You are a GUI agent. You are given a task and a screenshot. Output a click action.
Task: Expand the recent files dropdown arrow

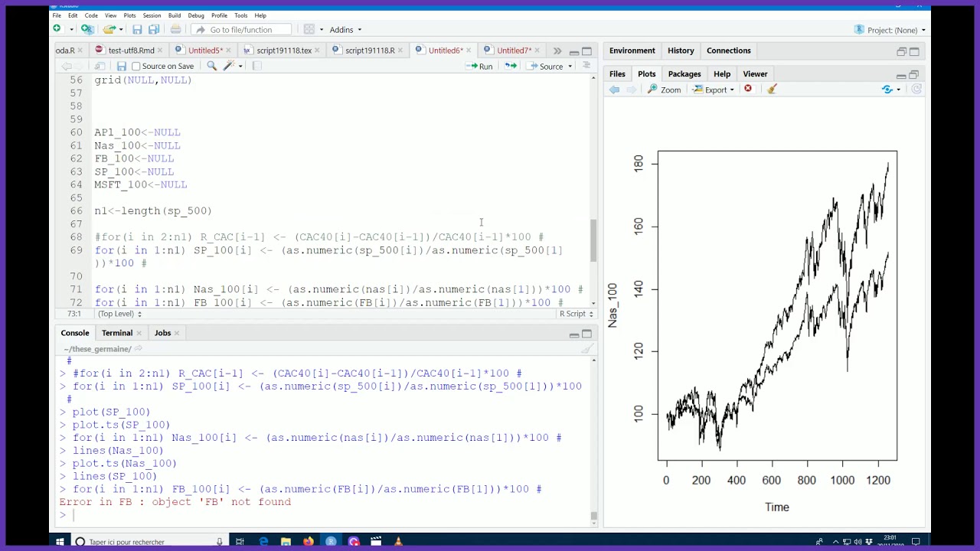point(120,30)
